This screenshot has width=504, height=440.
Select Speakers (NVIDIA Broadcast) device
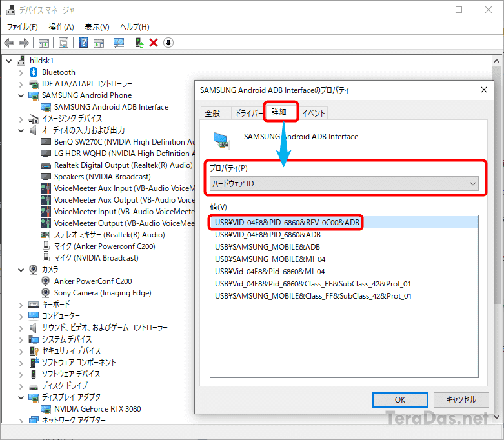pos(102,177)
